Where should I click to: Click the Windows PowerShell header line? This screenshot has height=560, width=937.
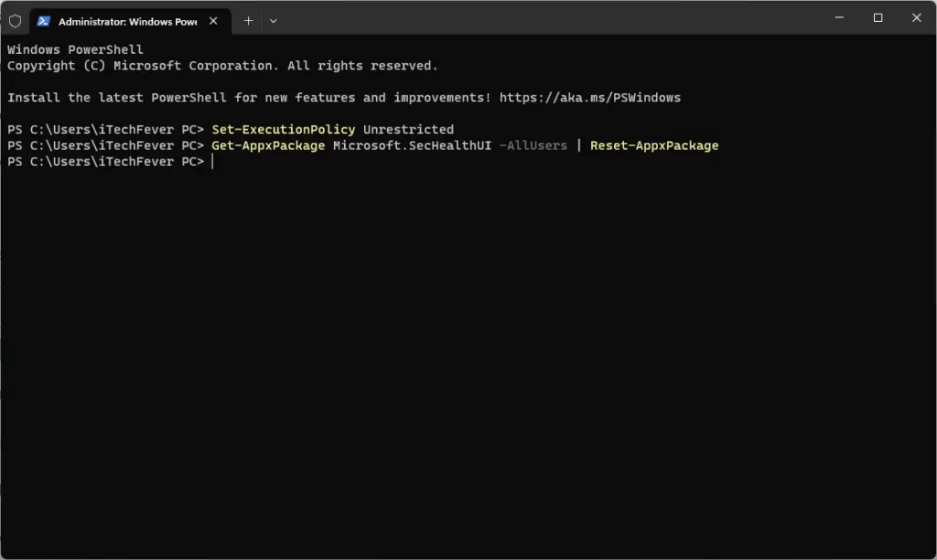click(75, 49)
